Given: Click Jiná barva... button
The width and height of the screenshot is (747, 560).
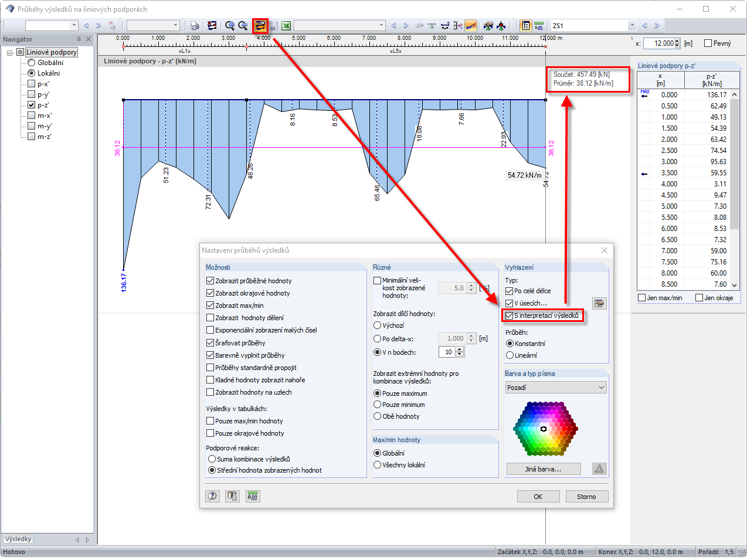Looking at the screenshot, I should (544, 469).
